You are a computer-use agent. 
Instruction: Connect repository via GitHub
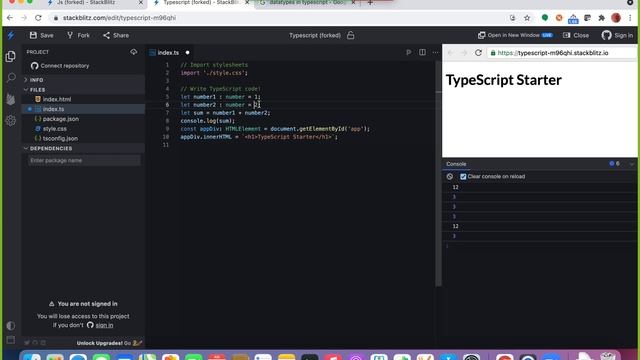point(60,66)
